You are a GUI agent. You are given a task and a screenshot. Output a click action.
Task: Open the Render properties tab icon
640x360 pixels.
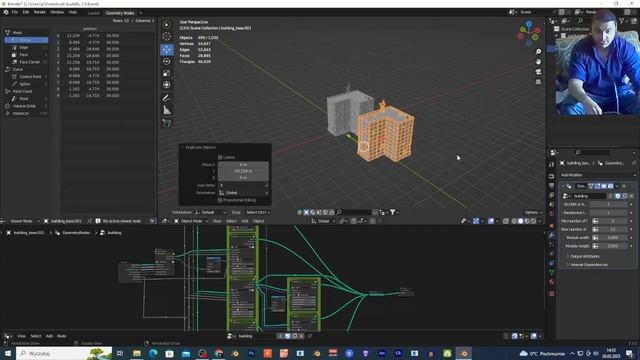pos(551,176)
